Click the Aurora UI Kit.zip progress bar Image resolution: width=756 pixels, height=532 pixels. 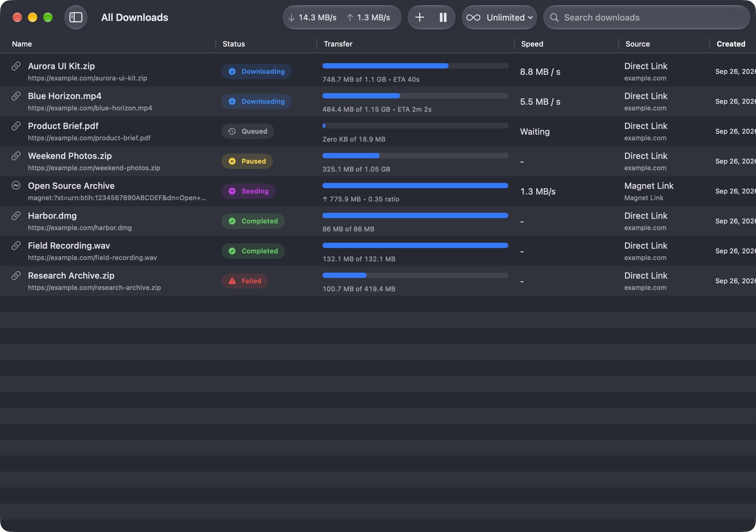[415, 66]
